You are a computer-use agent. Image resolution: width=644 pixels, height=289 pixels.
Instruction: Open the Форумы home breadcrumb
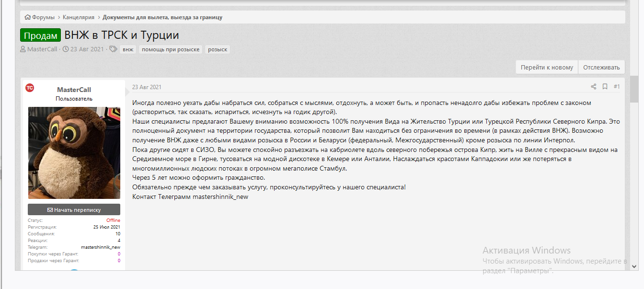click(x=40, y=17)
